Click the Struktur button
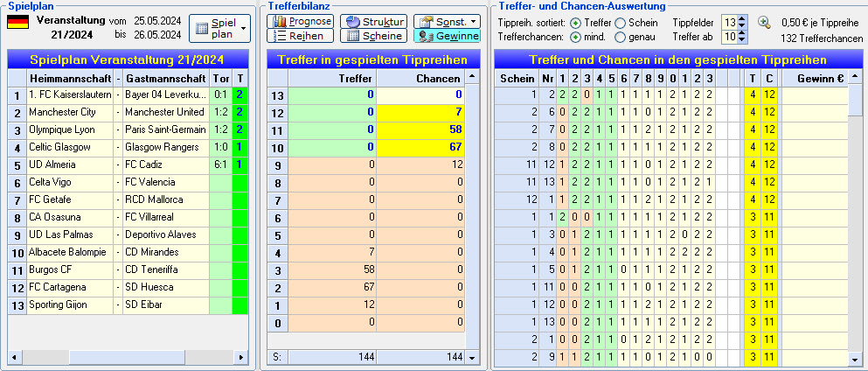Viewport: 868px width, 371px height. tap(373, 22)
